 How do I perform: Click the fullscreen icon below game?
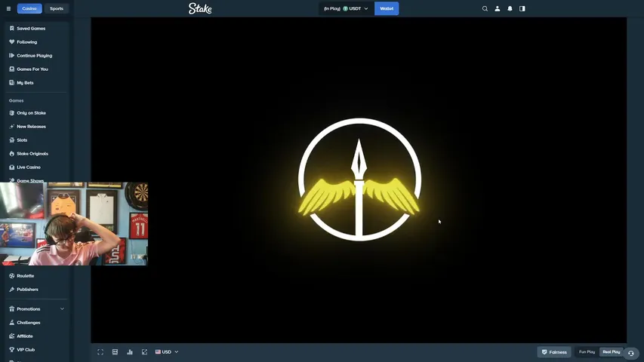point(100,352)
